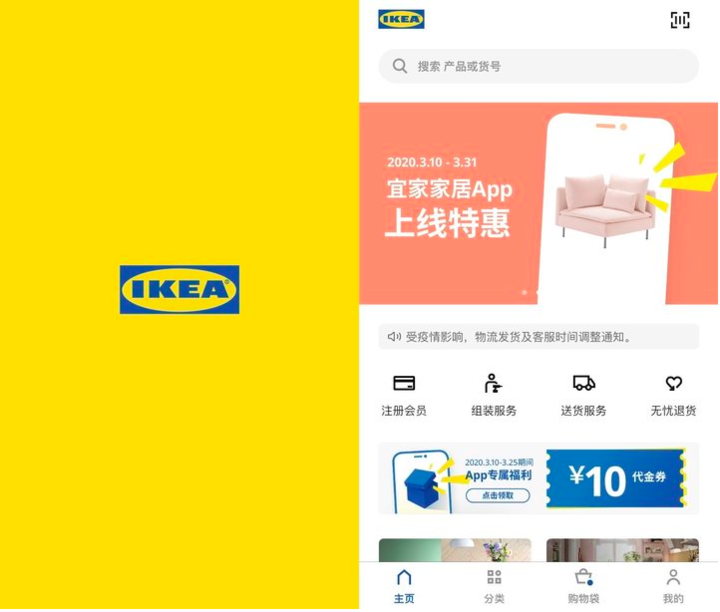
Task: Open 注册会员 membership card icon
Action: (404, 383)
